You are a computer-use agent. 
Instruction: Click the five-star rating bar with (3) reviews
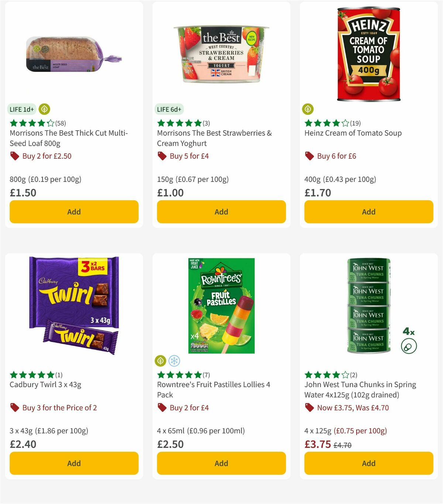(181, 123)
